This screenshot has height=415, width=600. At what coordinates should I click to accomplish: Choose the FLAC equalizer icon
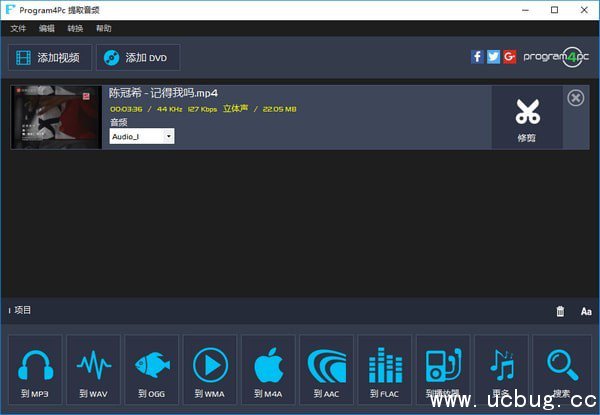[x=385, y=370]
